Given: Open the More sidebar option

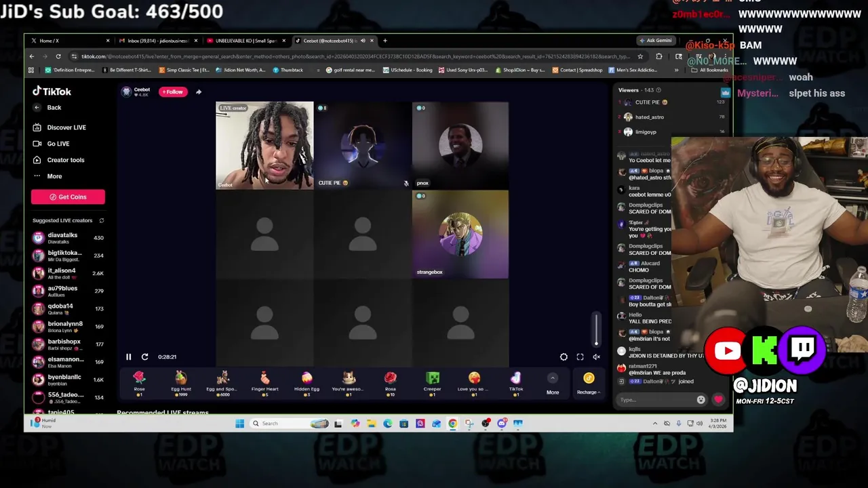Looking at the screenshot, I should [x=48, y=176].
